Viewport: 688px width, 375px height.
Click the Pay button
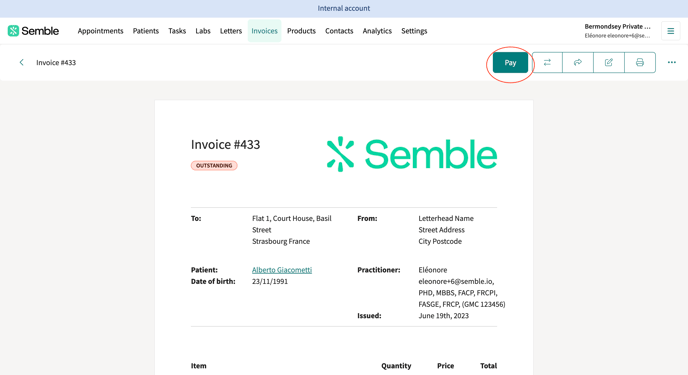(x=510, y=62)
